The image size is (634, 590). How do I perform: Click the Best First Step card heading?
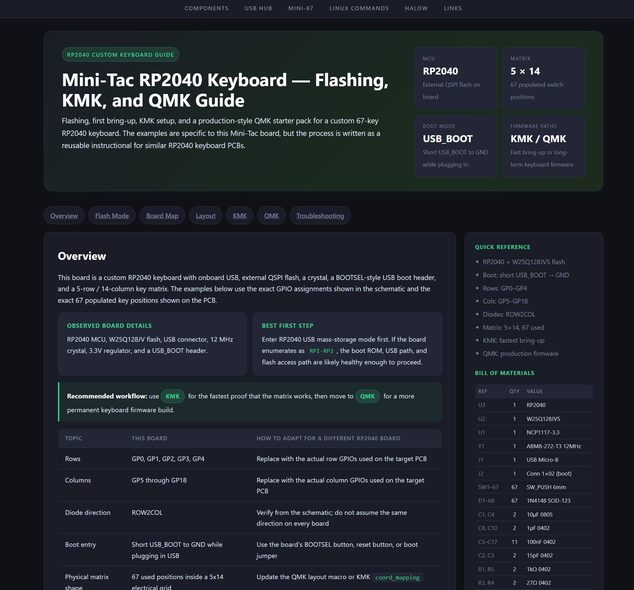[x=287, y=326]
